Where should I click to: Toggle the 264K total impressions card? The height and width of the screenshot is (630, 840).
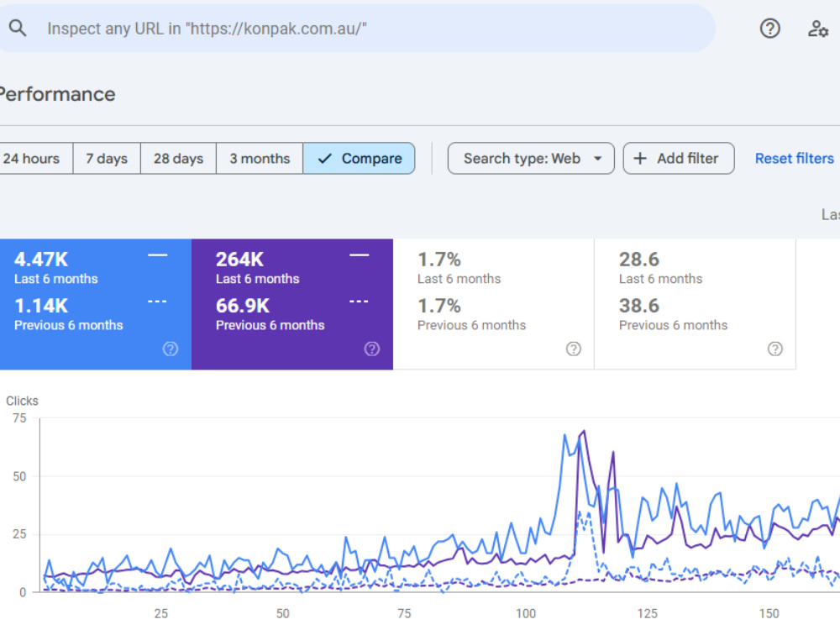click(292, 304)
